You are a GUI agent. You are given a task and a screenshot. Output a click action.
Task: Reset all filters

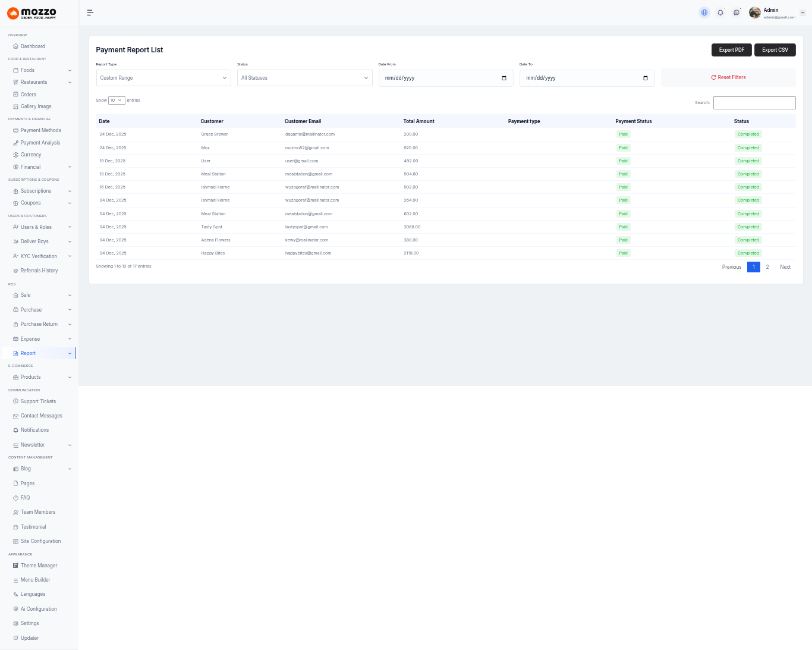(x=728, y=77)
